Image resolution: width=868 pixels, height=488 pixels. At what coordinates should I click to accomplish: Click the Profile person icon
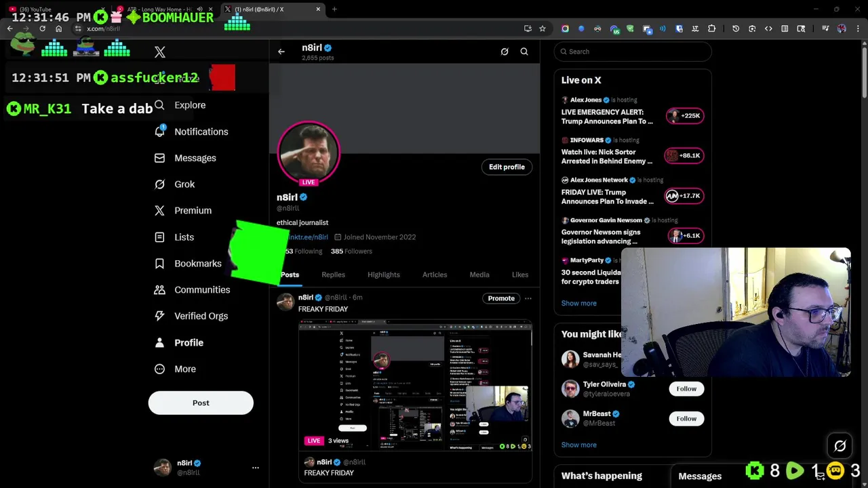[x=159, y=343]
